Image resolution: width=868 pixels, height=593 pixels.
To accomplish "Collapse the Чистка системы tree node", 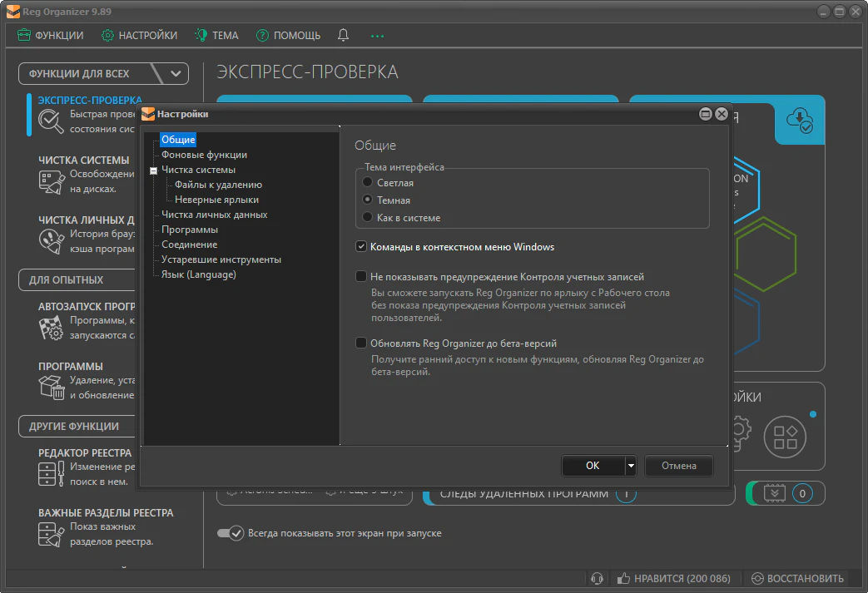I will pyautogui.click(x=153, y=170).
